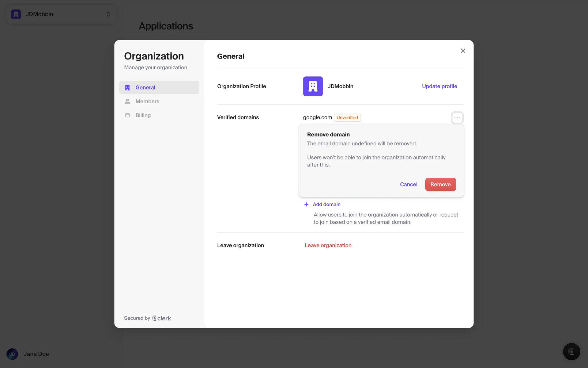Click the red Leave organization link
This screenshot has height=368, width=588.
328,245
